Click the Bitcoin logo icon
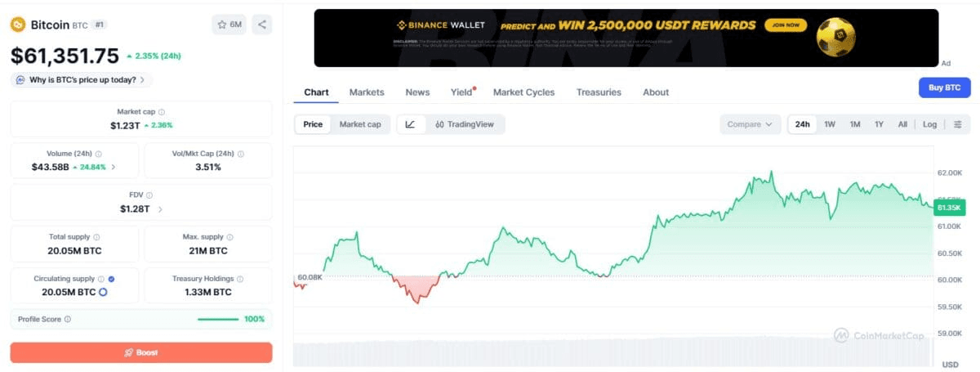Screen dimensions: 980x372 pyautogui.click(x=18, y=25)
